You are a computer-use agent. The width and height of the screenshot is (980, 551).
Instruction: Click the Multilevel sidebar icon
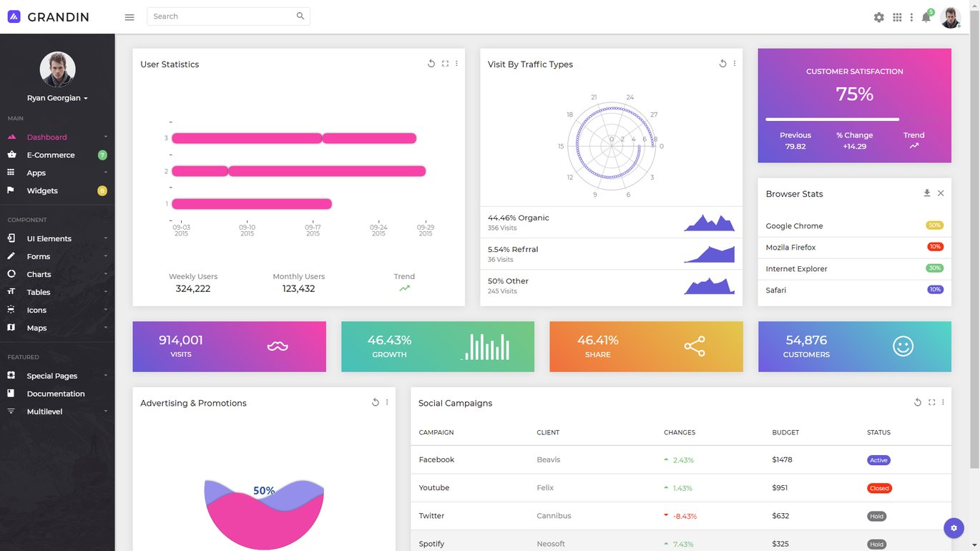(11, 411)
